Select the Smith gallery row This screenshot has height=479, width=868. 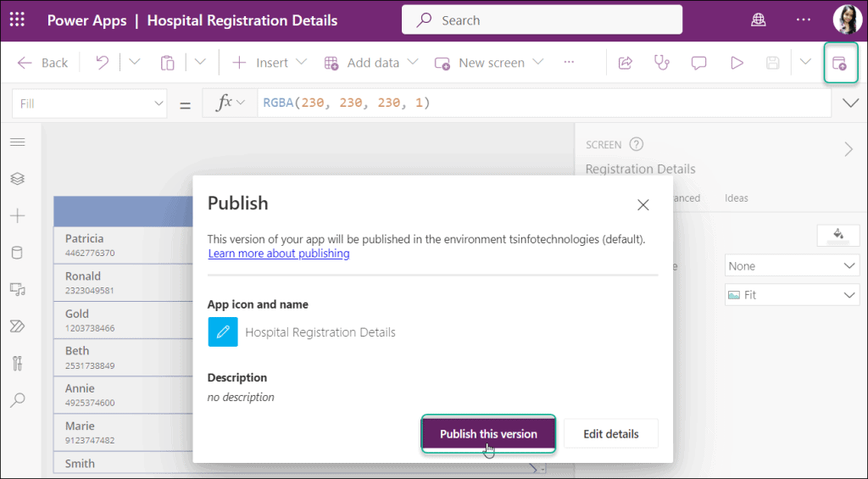coord(124,463)
